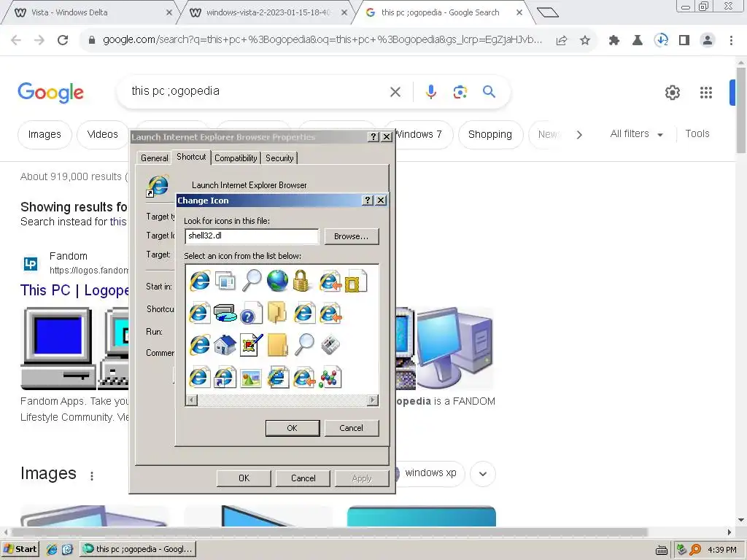Select the overlapping windows icon in the list
The image size is (747, 560).
click(225, 281)
